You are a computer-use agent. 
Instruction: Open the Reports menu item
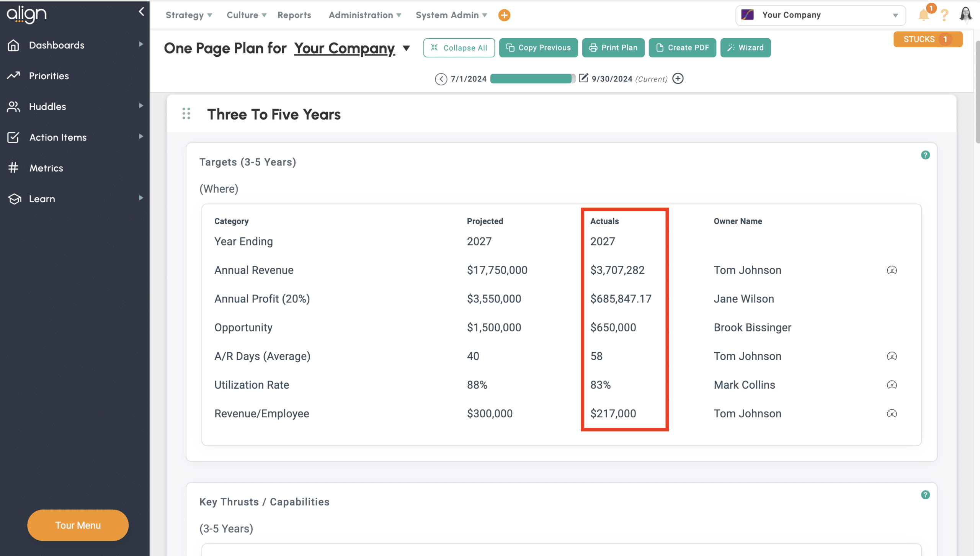click(294, 15)
